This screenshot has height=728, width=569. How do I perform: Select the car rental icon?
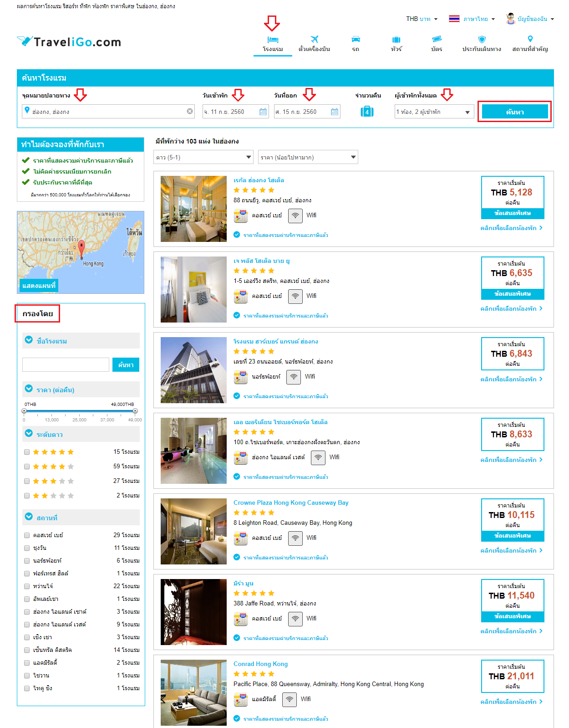[x=356, y=39]
